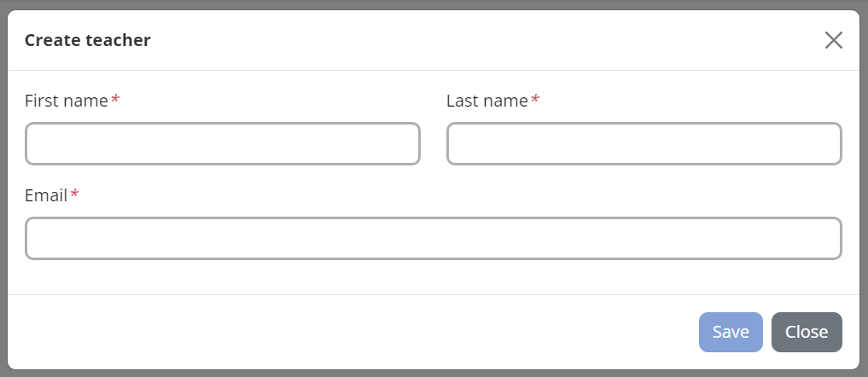
Task: Click into the First name field
Action: [223, 144]
